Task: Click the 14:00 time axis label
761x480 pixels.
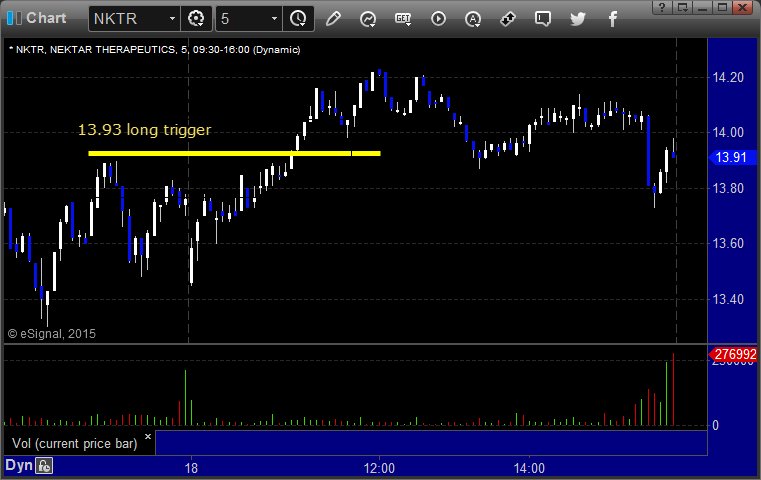Action: point(529,468)
